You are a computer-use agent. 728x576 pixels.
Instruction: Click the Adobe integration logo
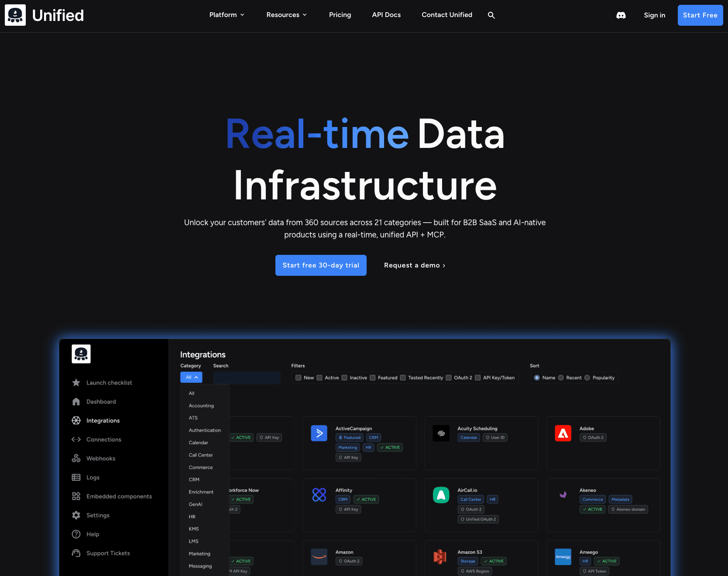point(563,433)
